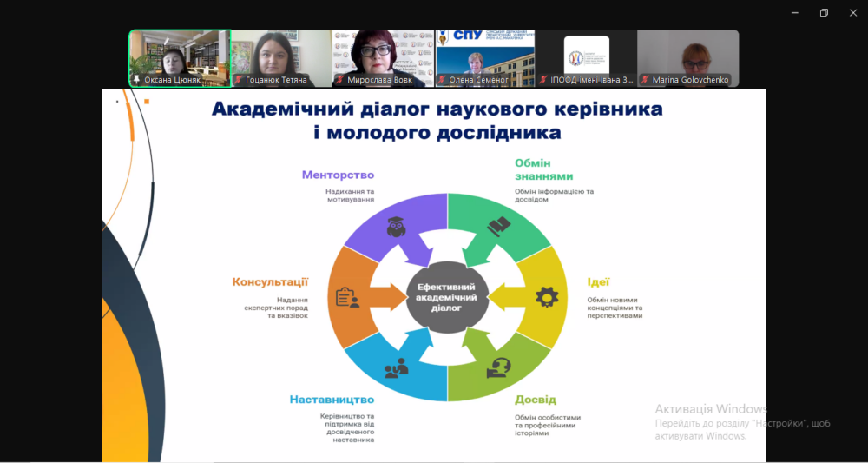Restore down the meeting window

pos(824,12)
